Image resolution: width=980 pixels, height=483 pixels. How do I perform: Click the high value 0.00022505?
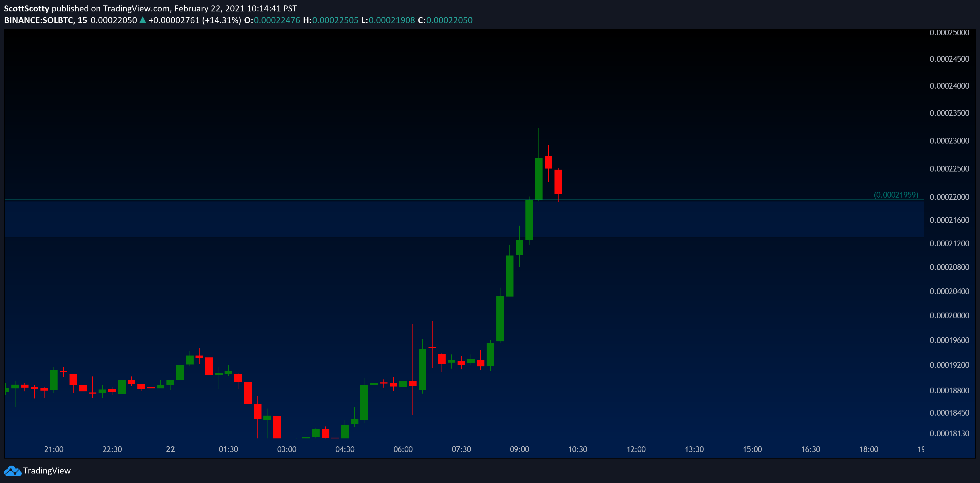(335, 20)
